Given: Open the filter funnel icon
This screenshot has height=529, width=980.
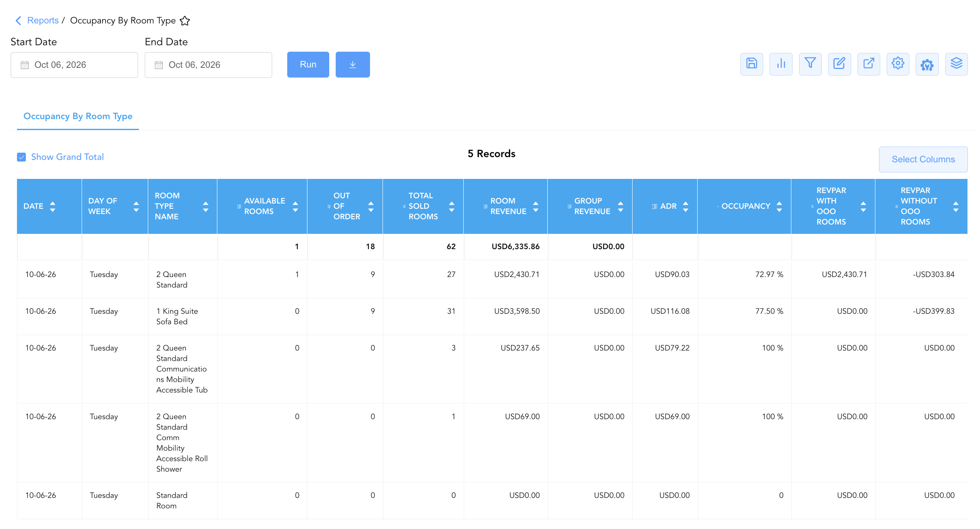Looking at the screenshot, I should tap(810, 64).
